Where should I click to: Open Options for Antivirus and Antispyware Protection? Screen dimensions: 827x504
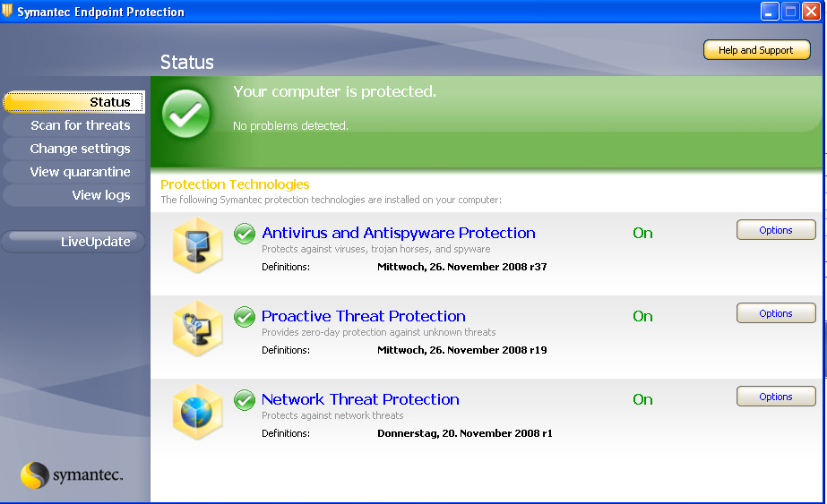click(776, 230)
